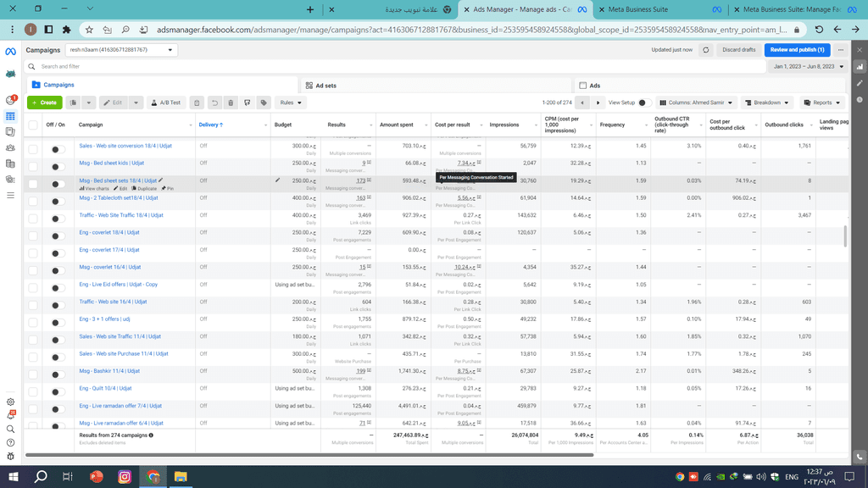Viewport: 868px width, 488px height.
Task: Click the bug report icon in sidebar
Action: [10, 457]
